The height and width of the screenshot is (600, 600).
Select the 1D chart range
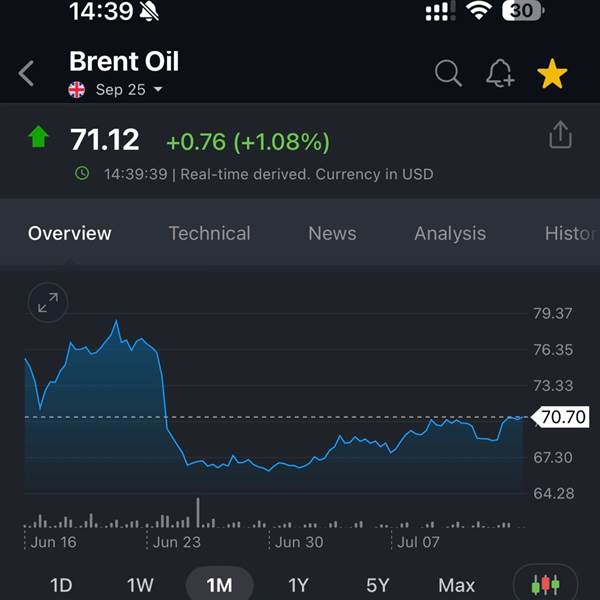click(x=61, y=585)
